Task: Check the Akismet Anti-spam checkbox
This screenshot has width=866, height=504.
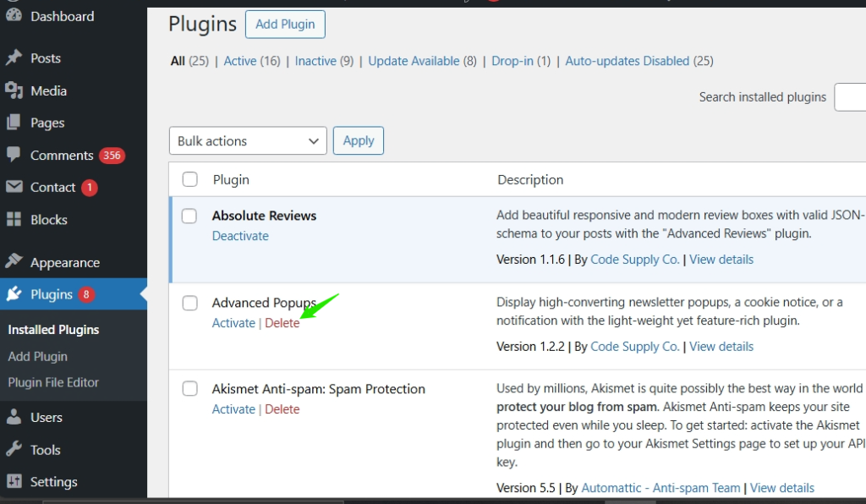Action: [190, 389]
